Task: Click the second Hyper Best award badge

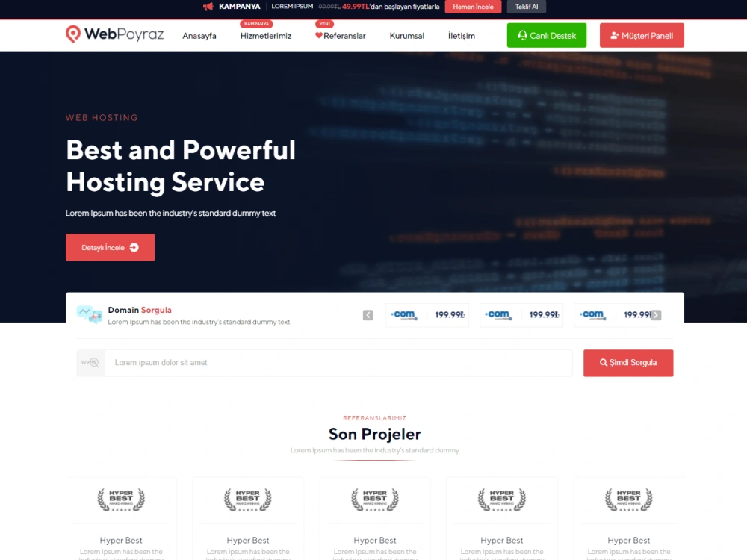Action: coord(248,500)
